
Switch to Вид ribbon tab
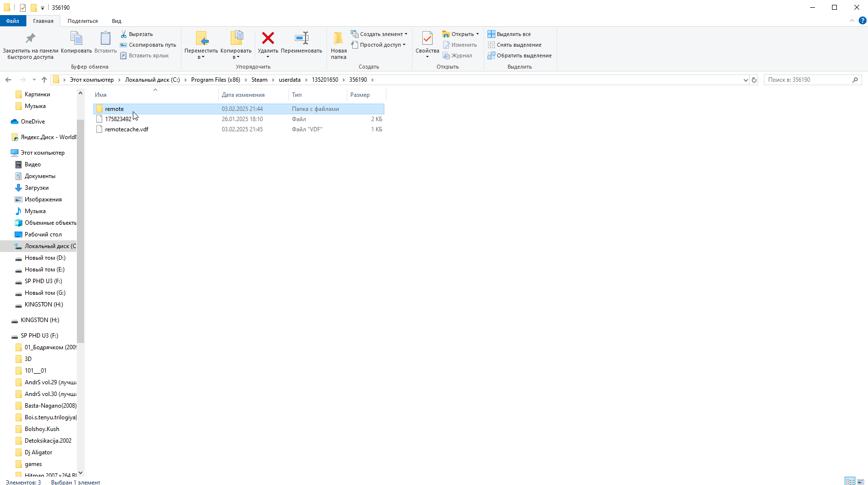pos(116,21)
